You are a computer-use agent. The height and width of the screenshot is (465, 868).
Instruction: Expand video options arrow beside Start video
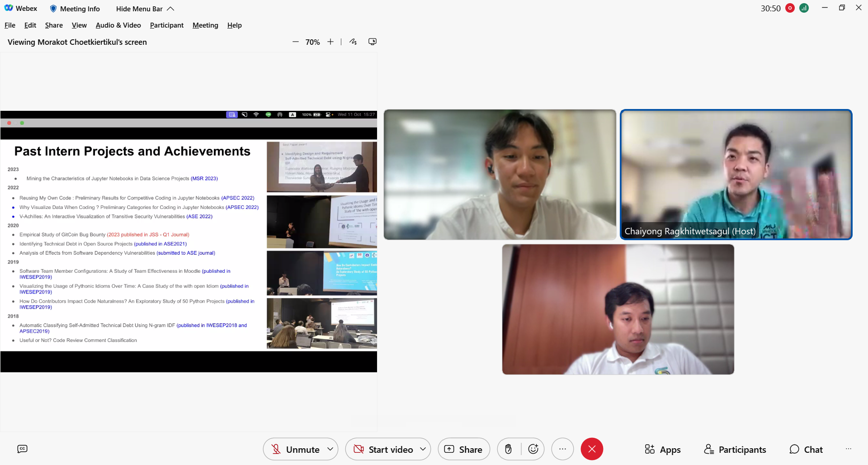[423, 449]
